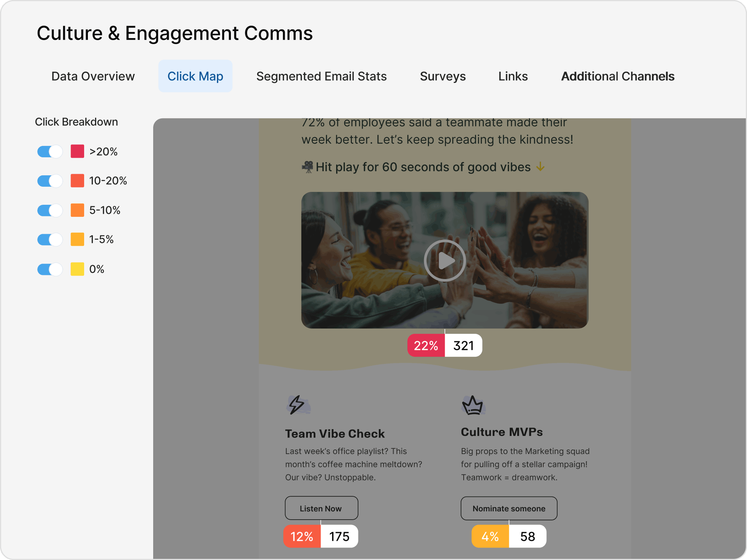Click the yellow down arrow after 'good vibes'
This screenshot has height=560, width=747.
coord(541,167)
